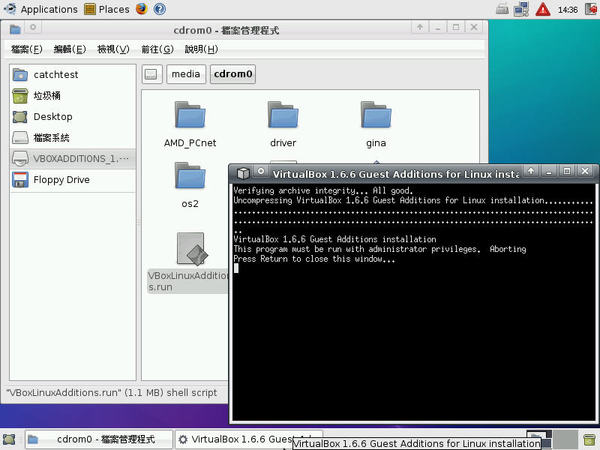Click the printer tray icon

coord(502,9)
